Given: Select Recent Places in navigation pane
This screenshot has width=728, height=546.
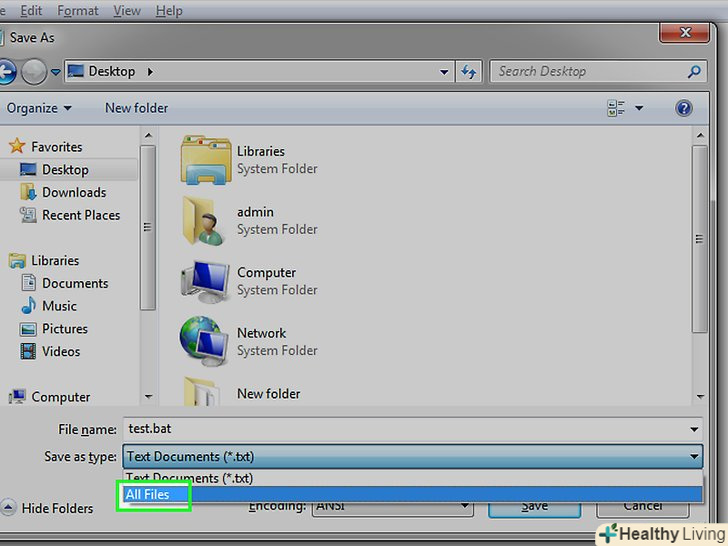Looking at the screenshot, I should 81,215.
